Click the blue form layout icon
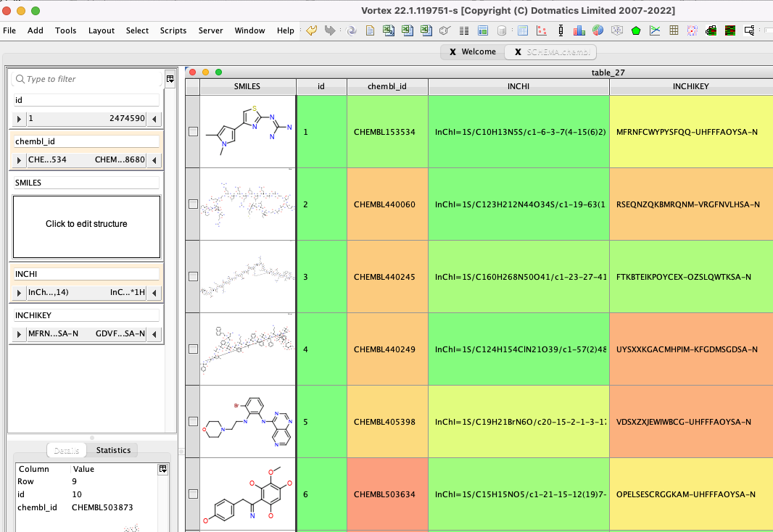773x532 pixels. (x=483, y=30)
